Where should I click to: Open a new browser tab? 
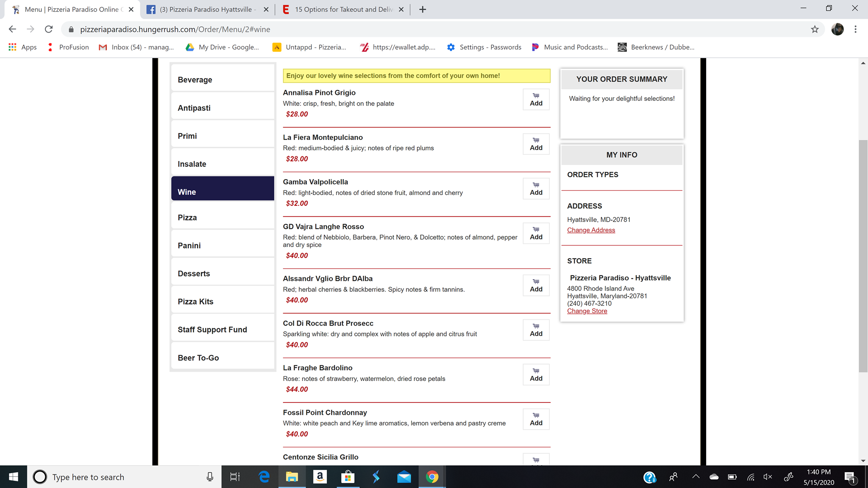[423, 9]
